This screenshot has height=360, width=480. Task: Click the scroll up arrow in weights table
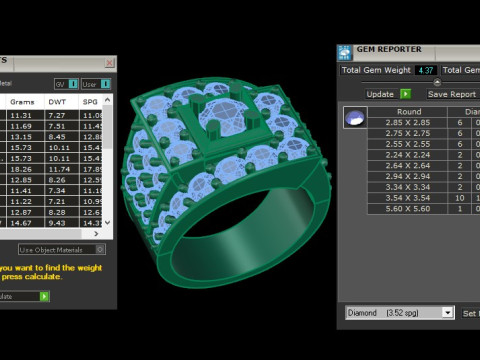(x=107, y=100)
